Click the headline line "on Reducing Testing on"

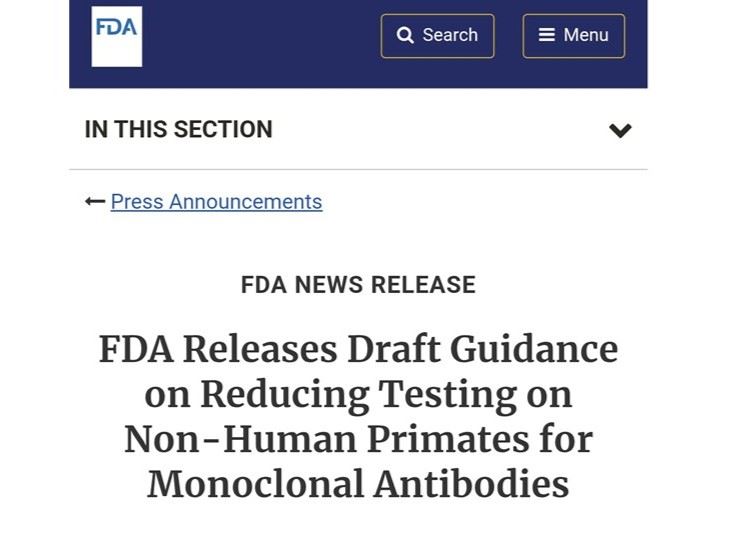[358, 395]
